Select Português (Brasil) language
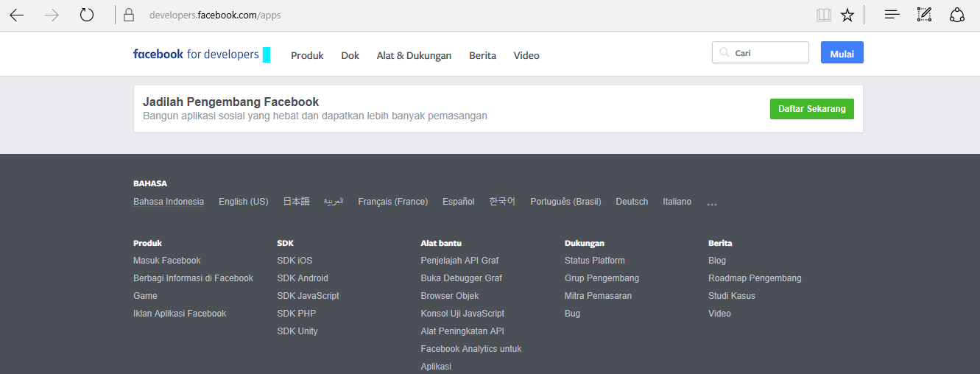980x374 pixels. pyautogui.click(x=565, y=202)
